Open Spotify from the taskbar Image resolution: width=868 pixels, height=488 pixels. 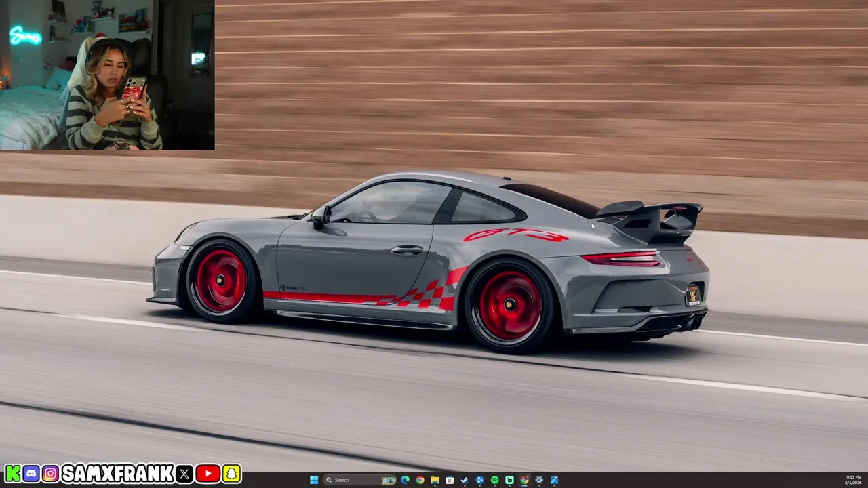[494, 480]
